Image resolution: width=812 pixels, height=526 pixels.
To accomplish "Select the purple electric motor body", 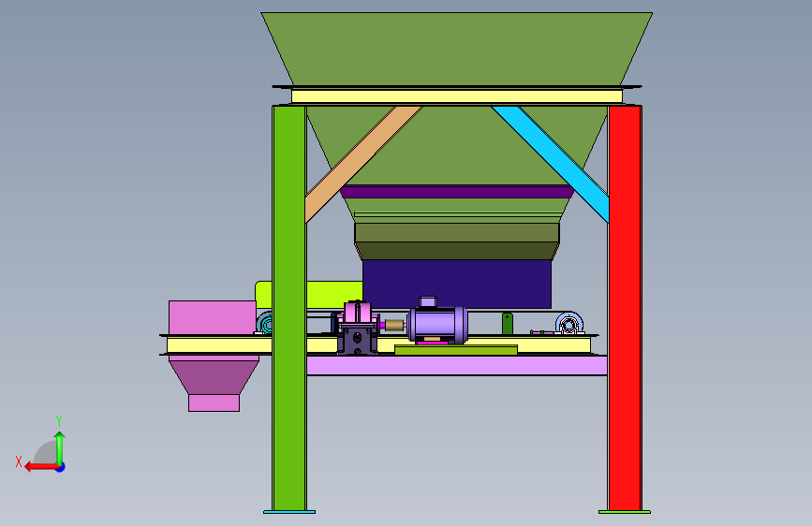I will pyautogui.click(x=437, y=325).
